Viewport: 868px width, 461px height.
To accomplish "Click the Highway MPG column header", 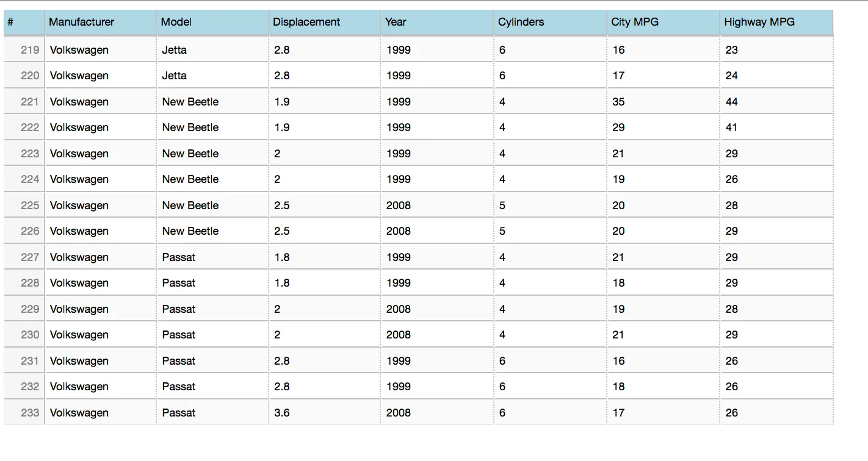I will [776, 23].
